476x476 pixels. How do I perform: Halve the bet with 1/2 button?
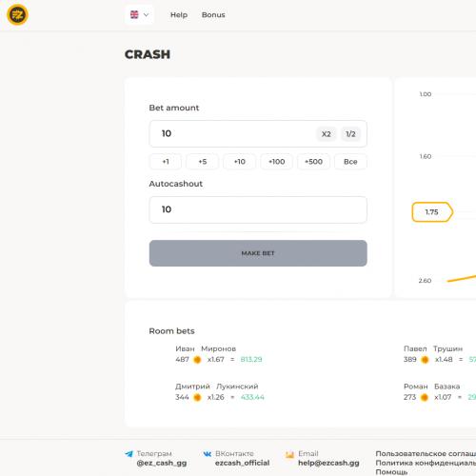[350, 134]
